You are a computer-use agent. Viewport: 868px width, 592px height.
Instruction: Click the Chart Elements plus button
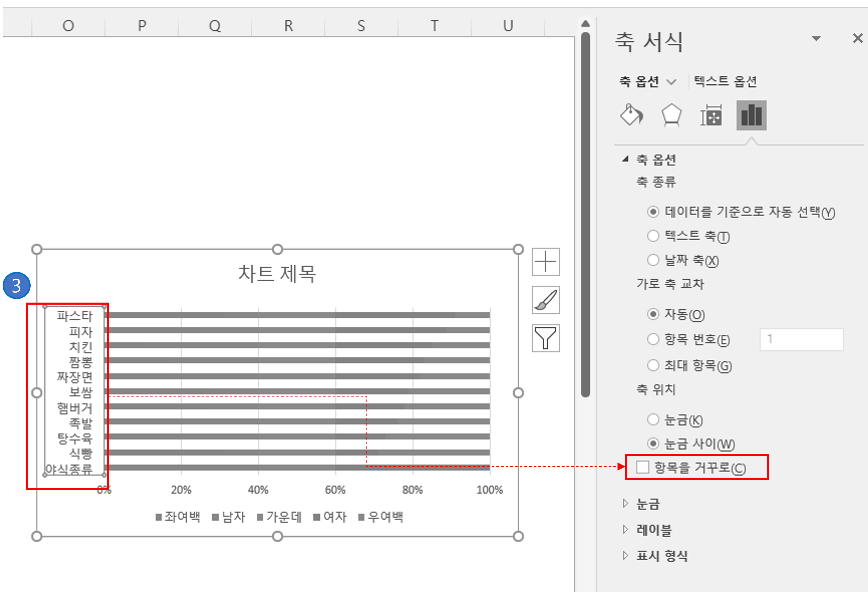545,262
